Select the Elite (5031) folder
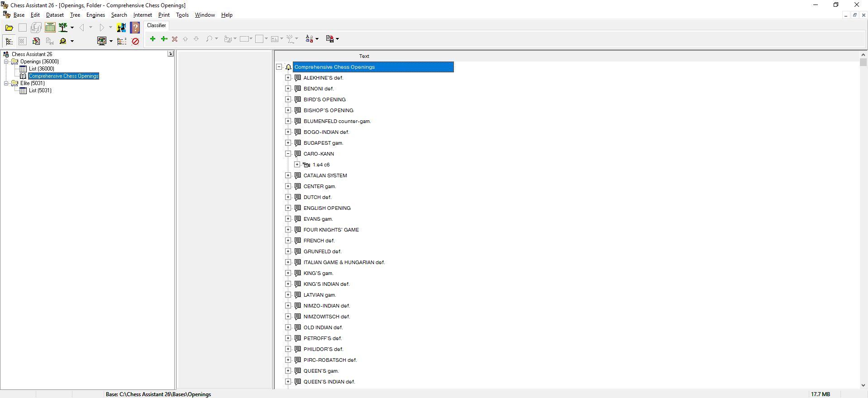The image size is (868, 398). 33,83
